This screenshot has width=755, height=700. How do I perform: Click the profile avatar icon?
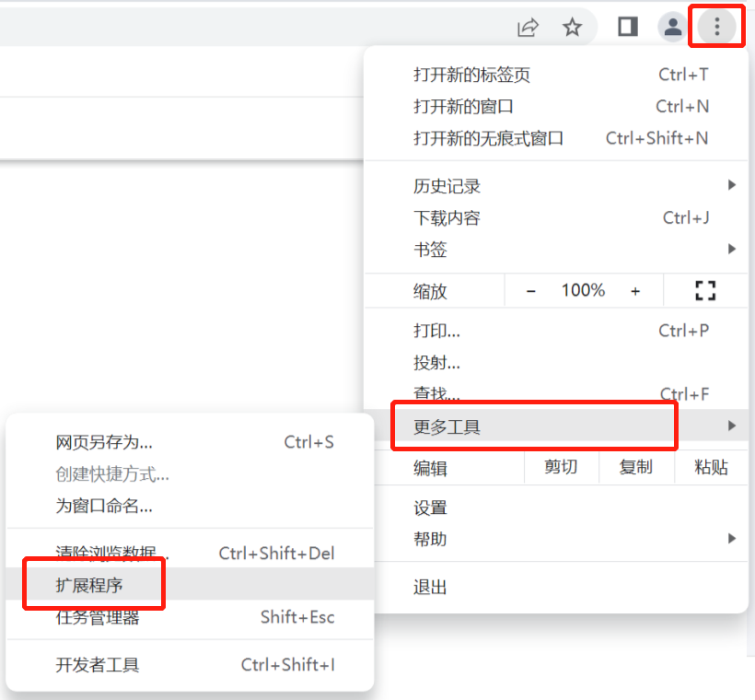point(674,27)
